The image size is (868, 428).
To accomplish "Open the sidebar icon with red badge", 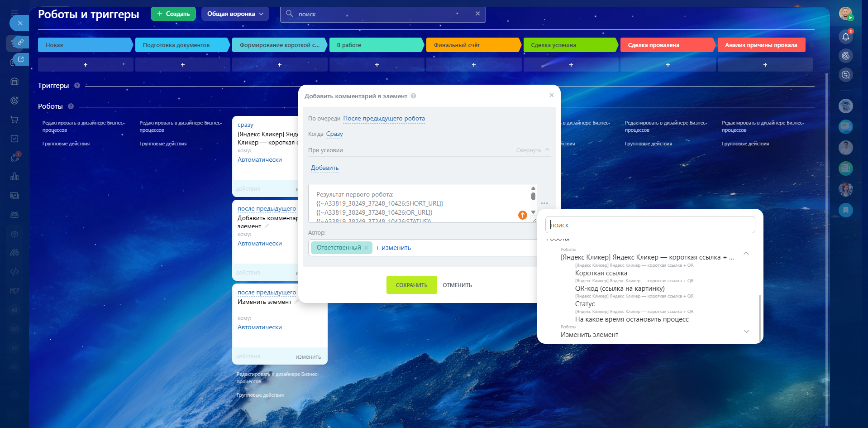I will (14, 158).
